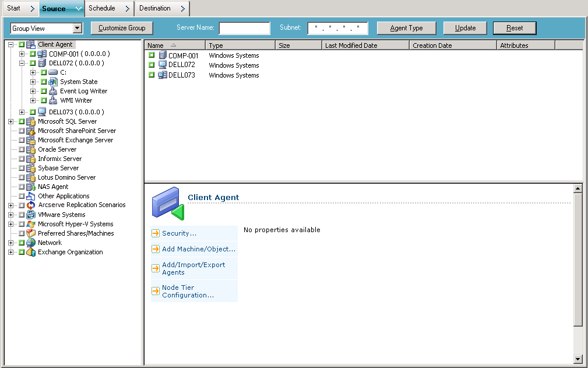Collapse the Client Agent tree node

11,45
